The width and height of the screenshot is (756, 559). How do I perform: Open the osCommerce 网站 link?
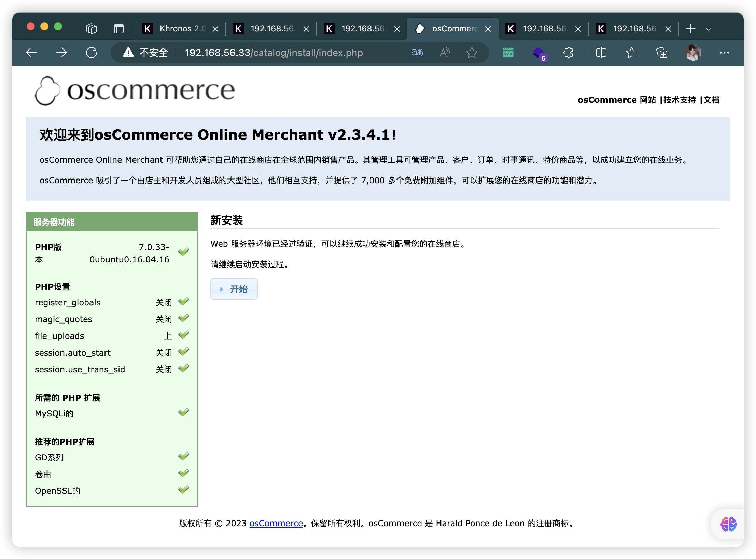coord(617,100)
